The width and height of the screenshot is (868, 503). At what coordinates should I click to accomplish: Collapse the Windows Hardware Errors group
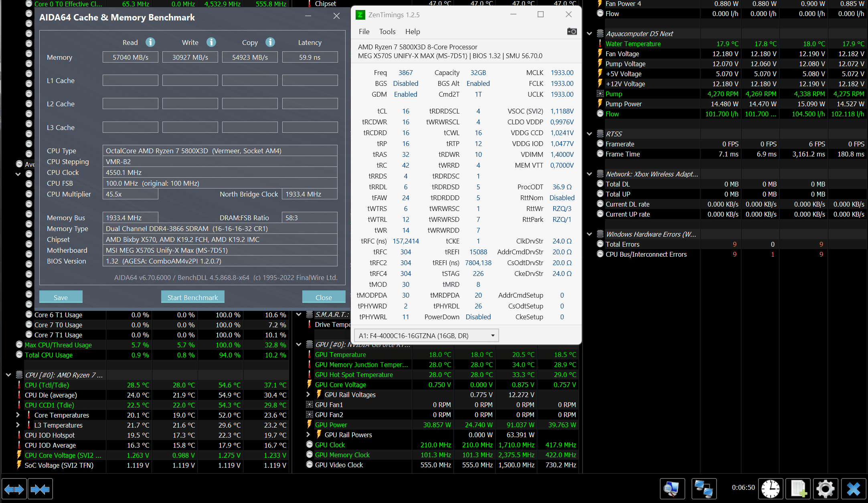(589, 234)
